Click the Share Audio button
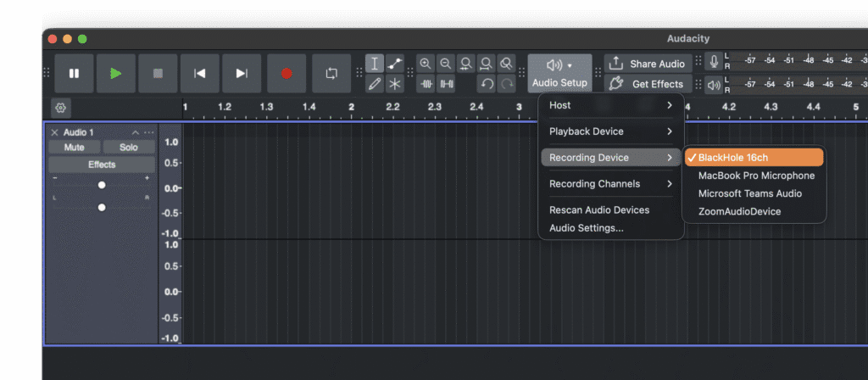This screenshot has height=380, width=868. coord(648,64)
